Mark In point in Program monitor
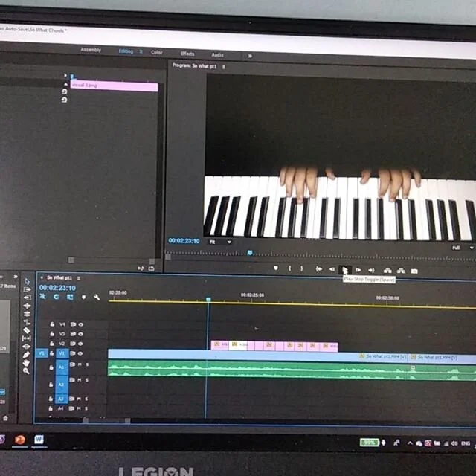 pos(289,268)
